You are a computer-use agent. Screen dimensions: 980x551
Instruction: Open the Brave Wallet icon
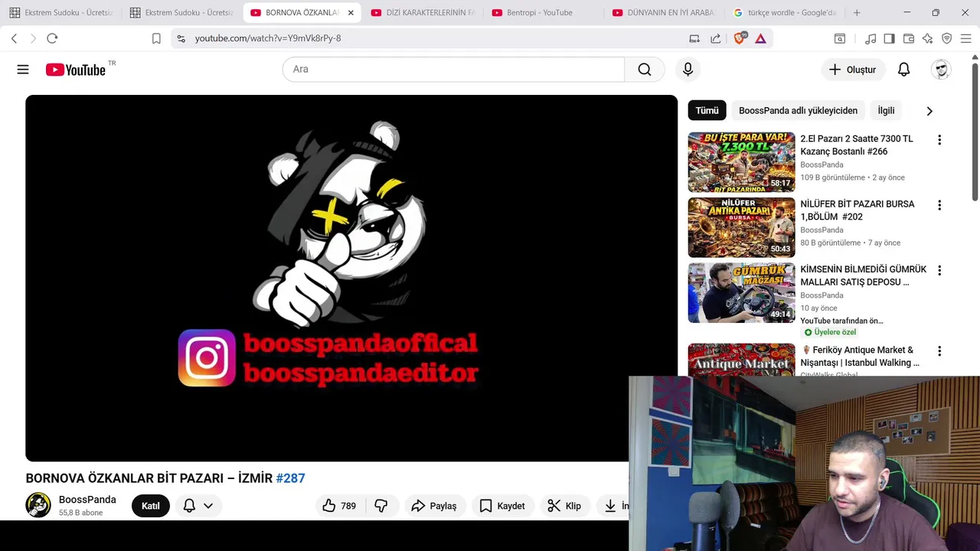tap(909, 38)
